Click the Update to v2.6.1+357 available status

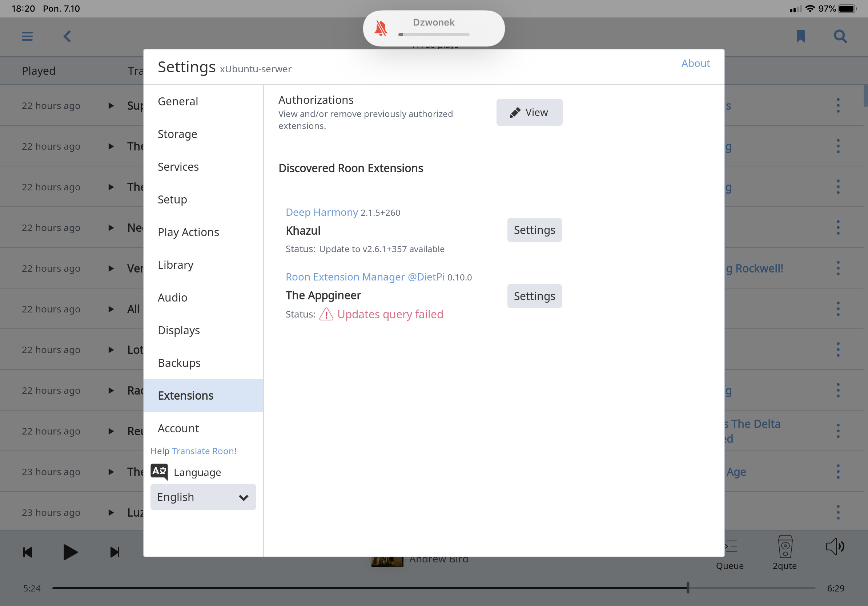tap(381, 249)
